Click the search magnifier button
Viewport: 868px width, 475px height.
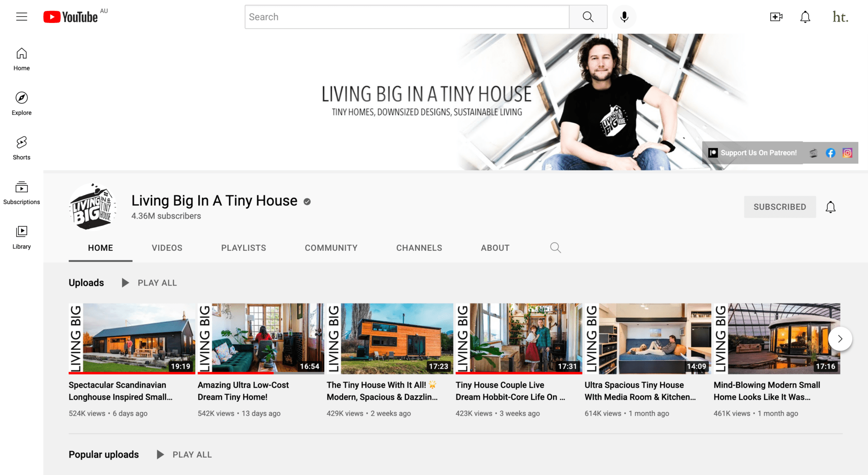588,17
